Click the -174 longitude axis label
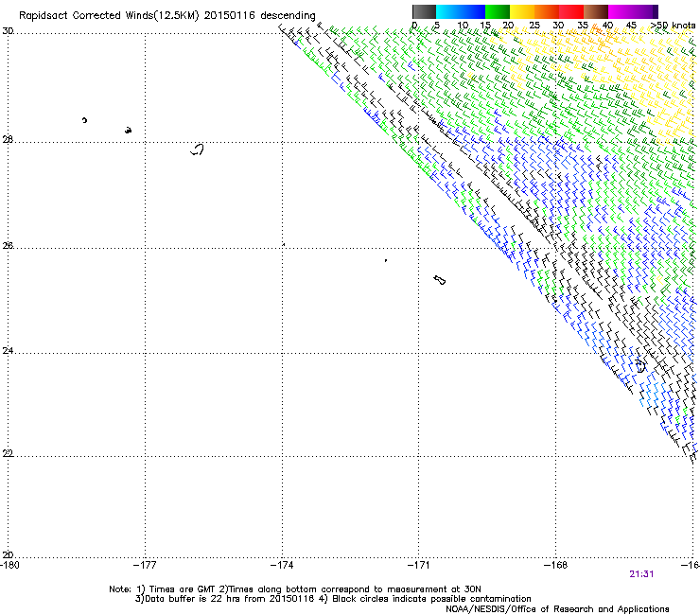Image resolution: width=700 pixels, height=615 pixels. pyautogui.click(x=282, y=566)
